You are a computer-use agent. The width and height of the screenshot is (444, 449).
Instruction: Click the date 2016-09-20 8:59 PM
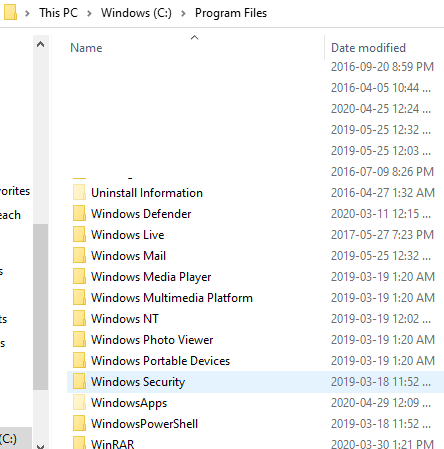click(x=382, y=67)
